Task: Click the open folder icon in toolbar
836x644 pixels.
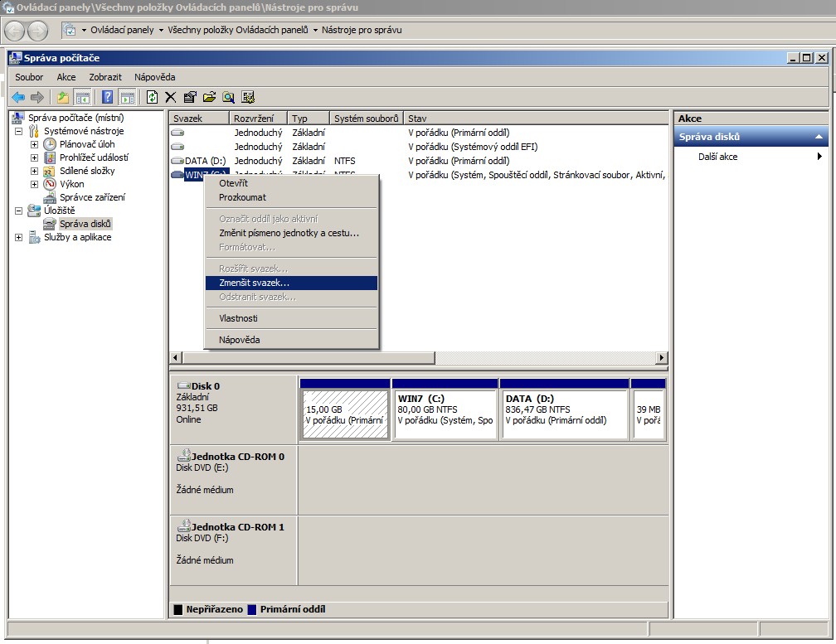Action: pyautogui.click(x=209, y=97)
